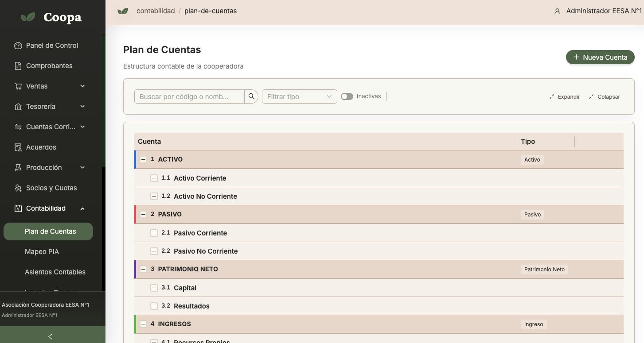Click the Pasivo type badge
The width and height of the screenshot is (644, 343).
pos(533,215)
